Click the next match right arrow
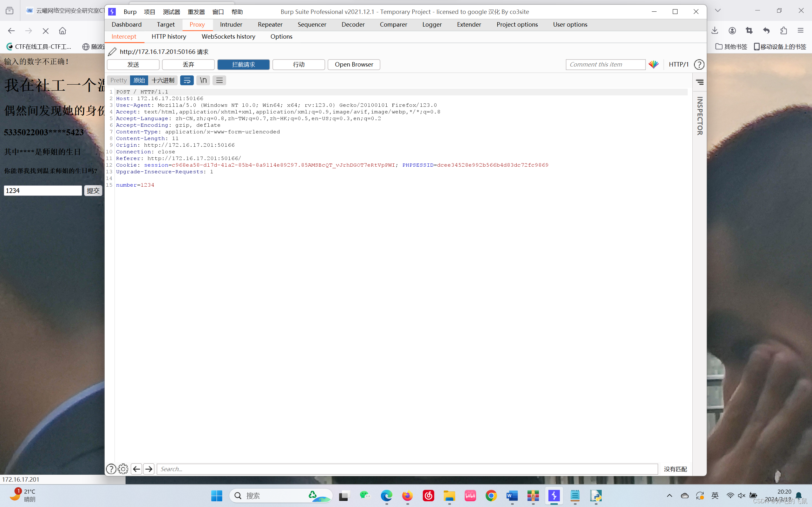 pos(149,469)
